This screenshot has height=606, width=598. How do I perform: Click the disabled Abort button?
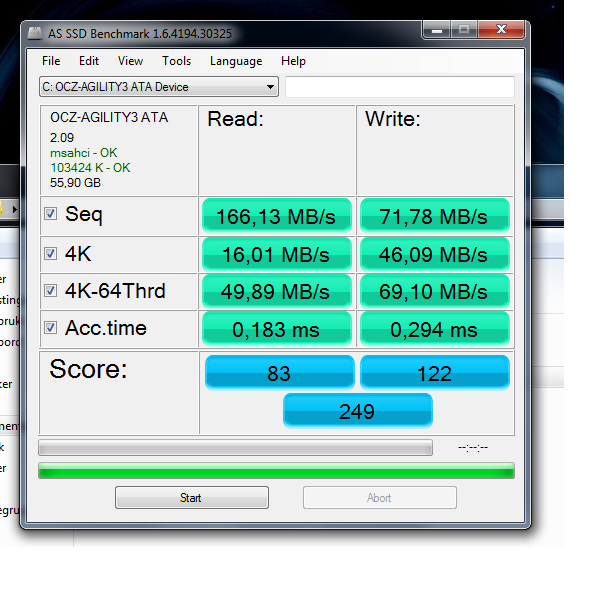coord(380,497)
